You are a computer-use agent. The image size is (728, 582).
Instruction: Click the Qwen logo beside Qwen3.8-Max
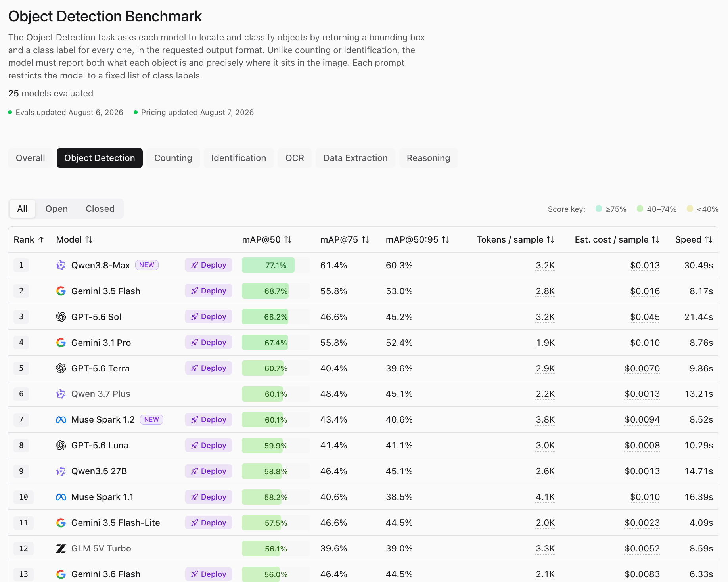61,265
